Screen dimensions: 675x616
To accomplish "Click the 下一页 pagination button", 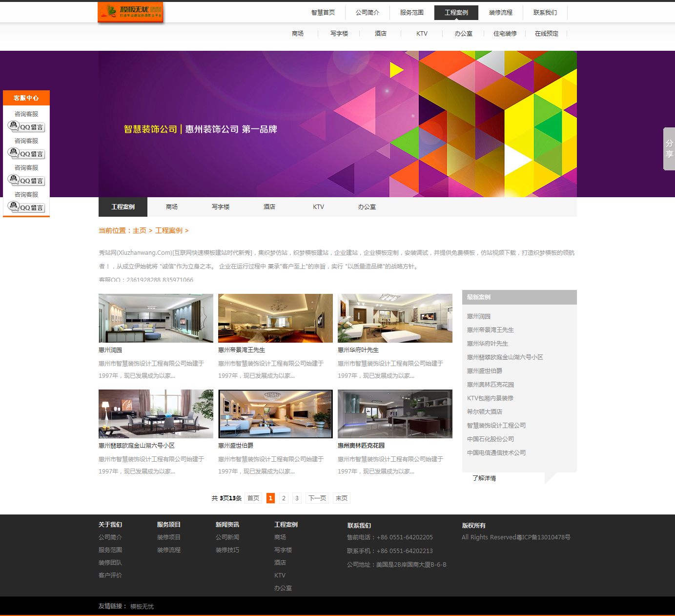I will [x=317, y=498].
